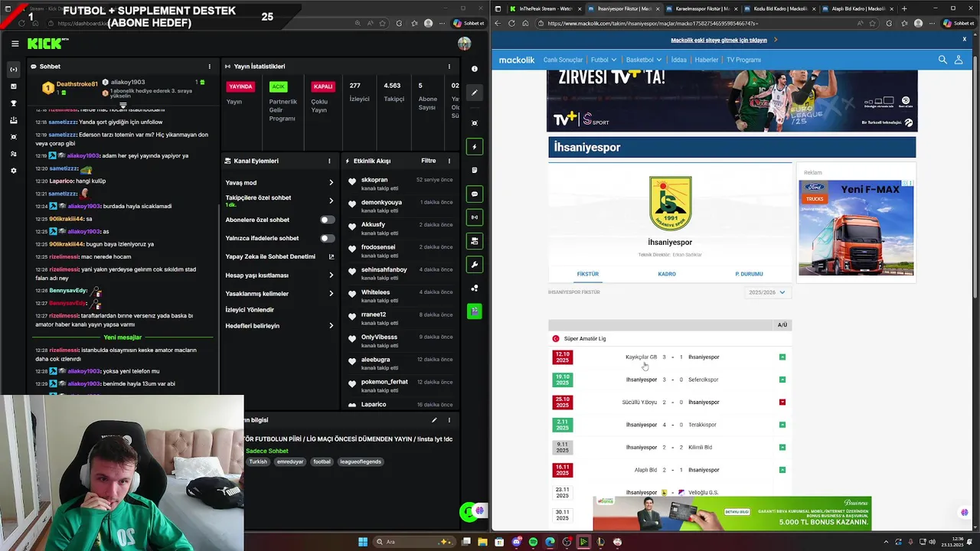Click Filtre in Etkinlik Akışı
Viewport: 980px width, 551px height.
click(429, 161)
